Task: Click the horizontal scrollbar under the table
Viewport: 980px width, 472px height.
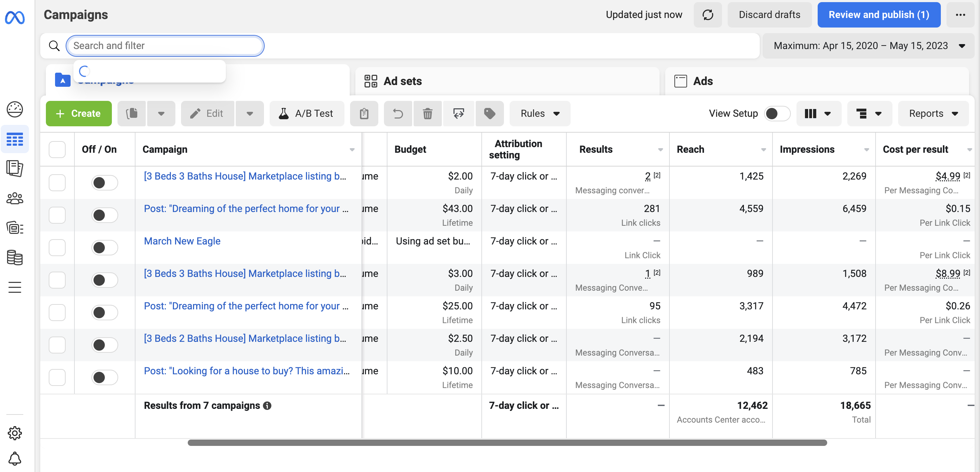Action: point(507,443)
